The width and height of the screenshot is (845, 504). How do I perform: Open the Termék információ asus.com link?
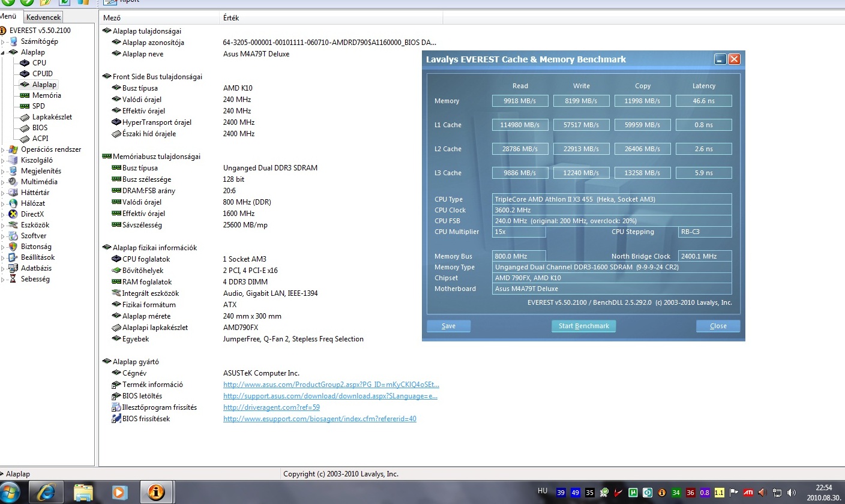pos(331,385)
